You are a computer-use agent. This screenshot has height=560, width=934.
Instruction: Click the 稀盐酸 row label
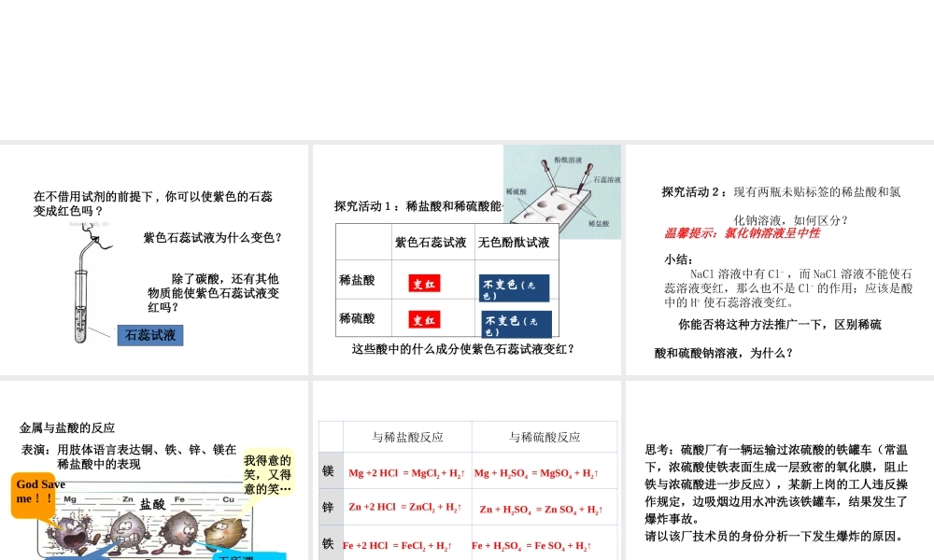point(357,280)
